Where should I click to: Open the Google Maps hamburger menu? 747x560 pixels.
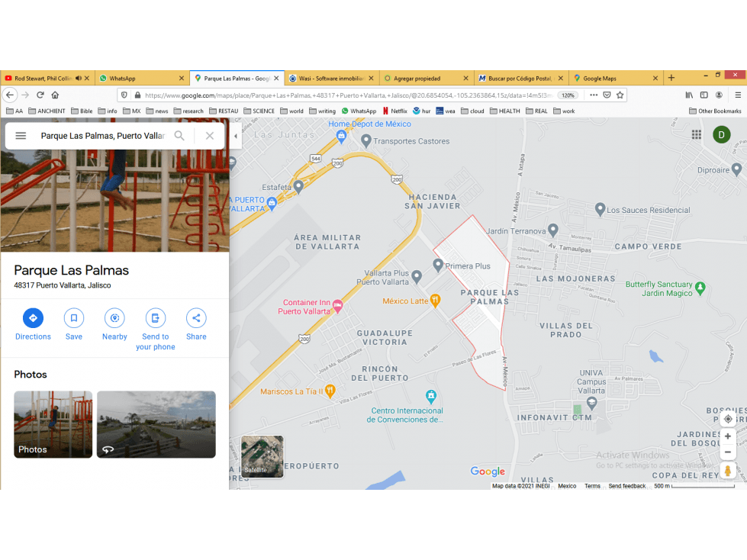coord(21,136)
